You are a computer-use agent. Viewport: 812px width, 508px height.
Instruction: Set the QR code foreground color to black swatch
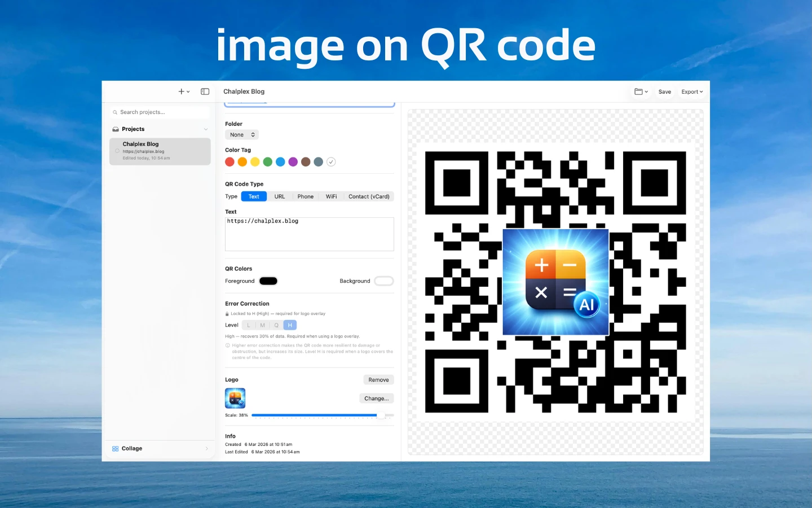pyautogui.click(x=268, y=281)
